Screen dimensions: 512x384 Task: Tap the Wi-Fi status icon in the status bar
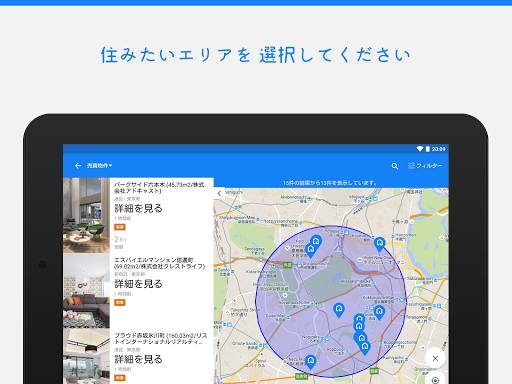click(x=420, y=149)
